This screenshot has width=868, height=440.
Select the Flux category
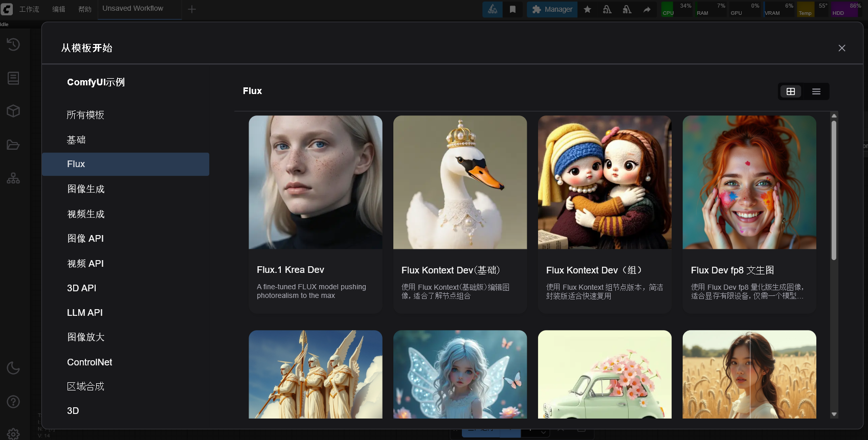tap(125, 164)
